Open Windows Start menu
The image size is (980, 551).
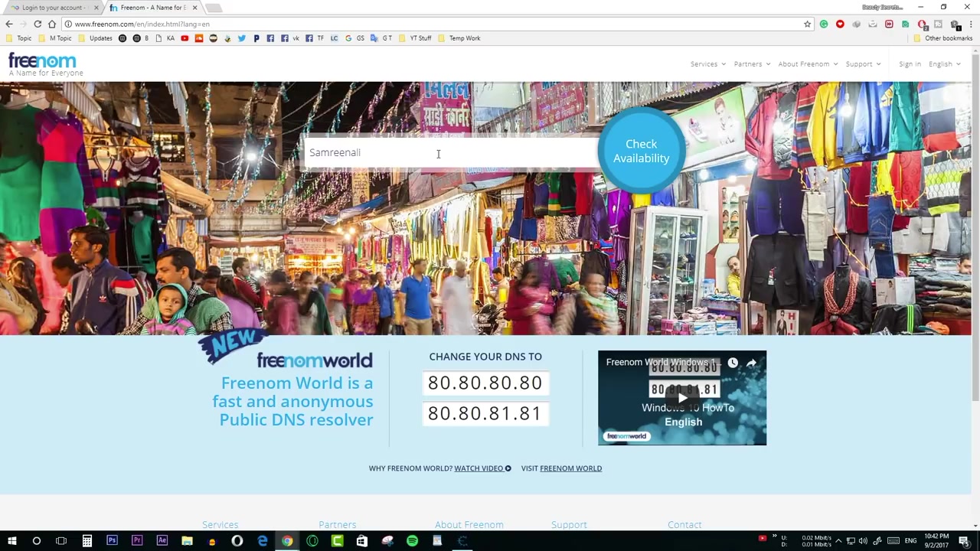11,541
